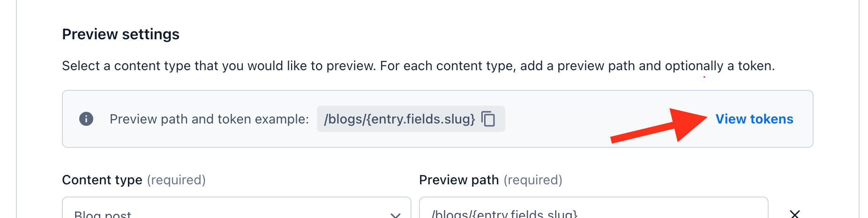868x218 pixels.
Task: Select the Blog post content type field
Action: coord(237,208)
